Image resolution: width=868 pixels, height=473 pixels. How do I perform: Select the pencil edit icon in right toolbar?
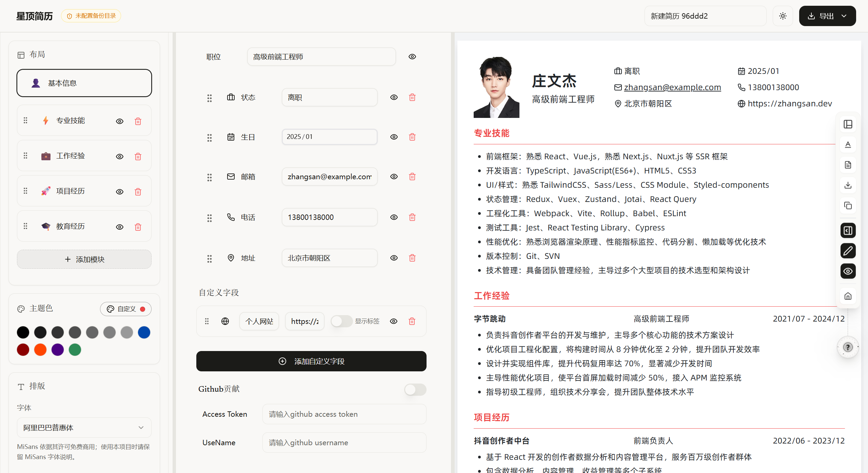click(x=848, y=251)
